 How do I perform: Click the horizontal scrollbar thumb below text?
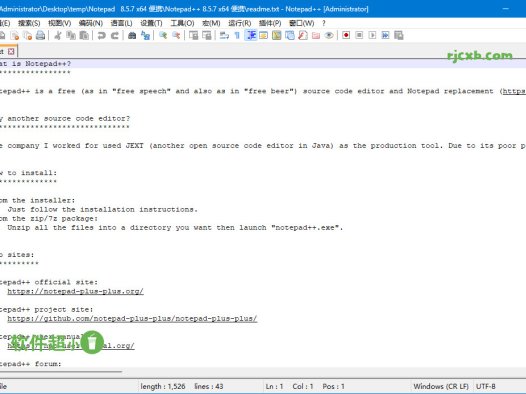[x=61, y=372]
